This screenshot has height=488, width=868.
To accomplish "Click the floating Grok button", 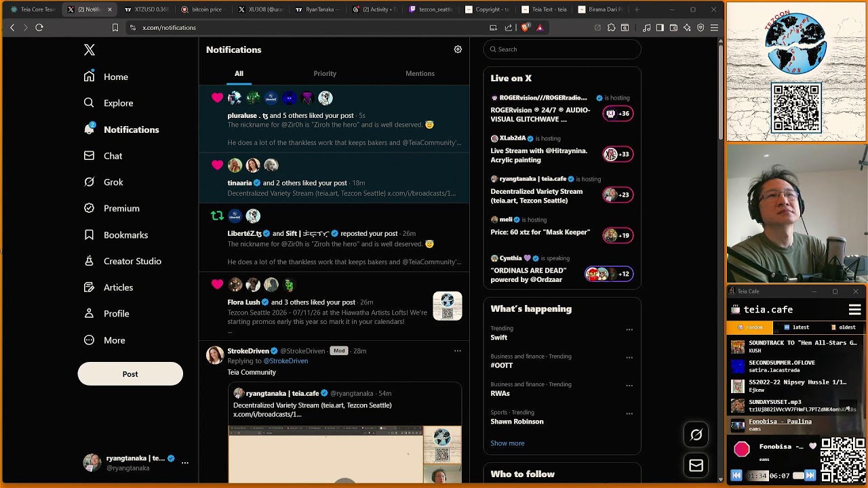I will pos(696,435).
